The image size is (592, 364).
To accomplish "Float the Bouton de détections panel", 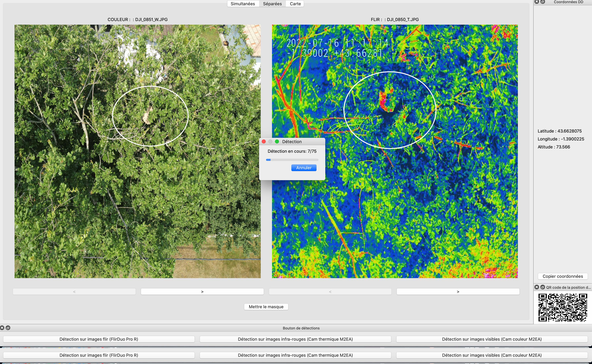I will click(8, 328).
